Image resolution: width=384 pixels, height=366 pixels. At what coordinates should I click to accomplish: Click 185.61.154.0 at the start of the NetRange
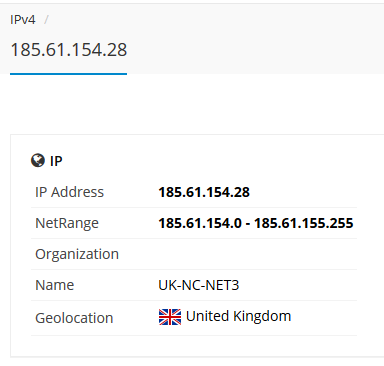click(x=200, y=223)
